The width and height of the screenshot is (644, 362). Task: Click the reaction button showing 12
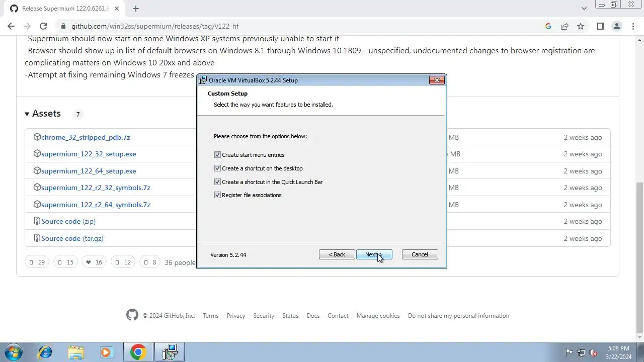click(x=123, y=262)
